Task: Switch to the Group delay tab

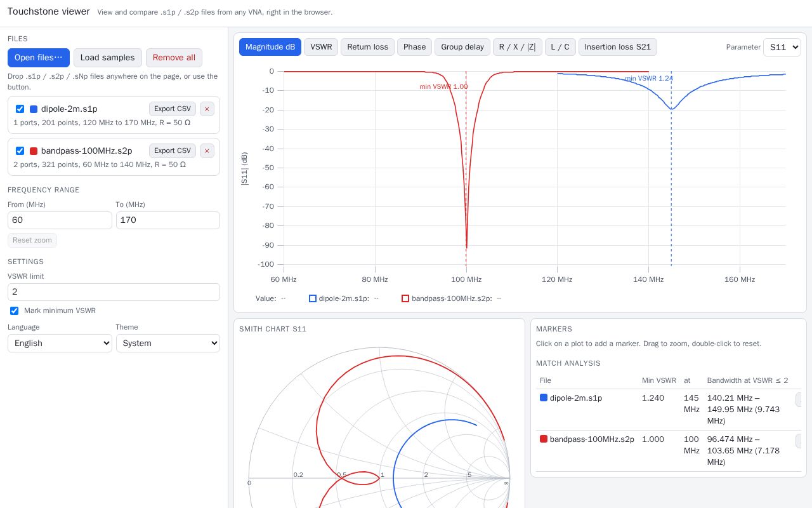Action: (x=462, y=47)
